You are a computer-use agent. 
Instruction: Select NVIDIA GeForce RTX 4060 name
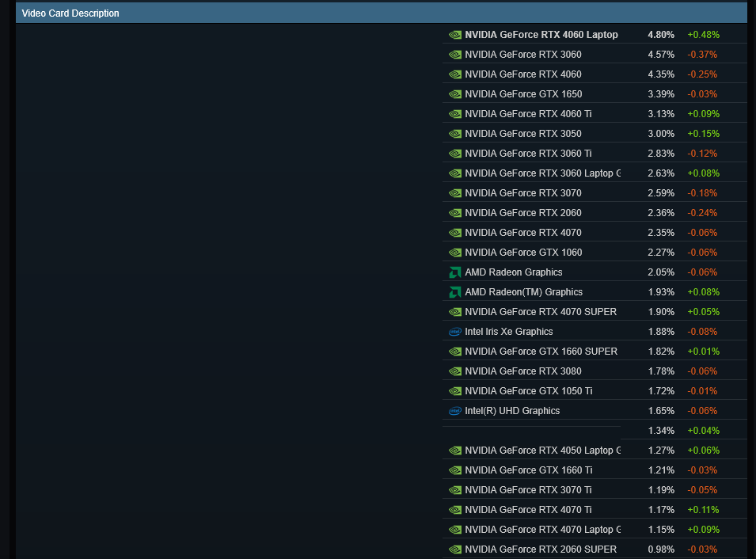pos(523,74)
